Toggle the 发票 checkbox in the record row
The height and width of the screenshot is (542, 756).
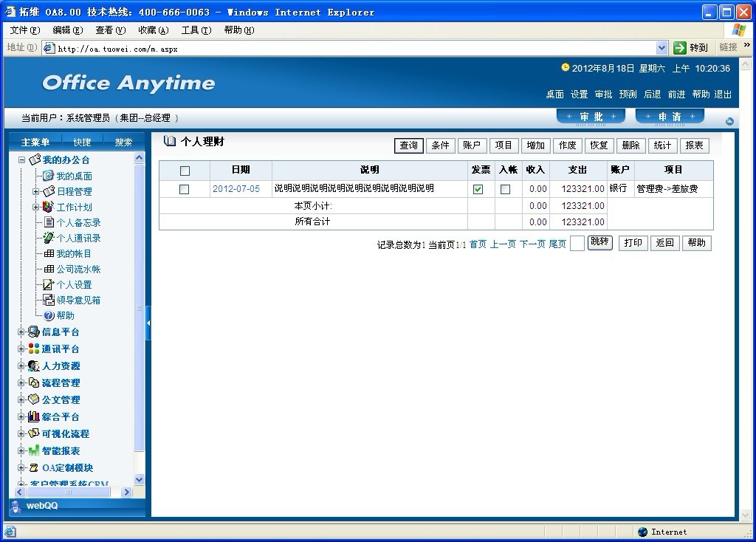pyautogui.click(x=478, y=189)
